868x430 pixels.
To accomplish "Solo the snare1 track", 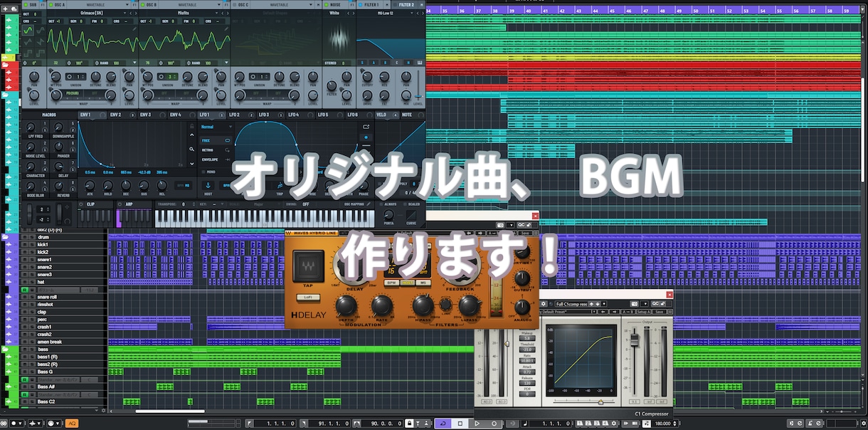I will coord(32,260).
